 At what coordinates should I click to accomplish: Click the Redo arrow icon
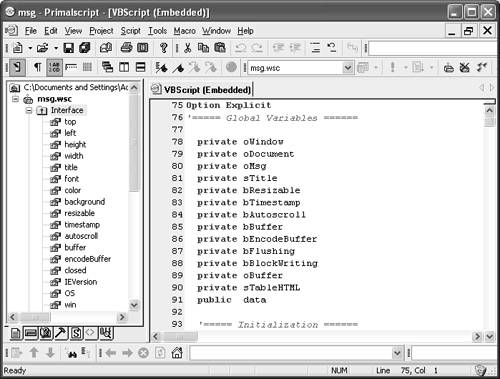257,48
